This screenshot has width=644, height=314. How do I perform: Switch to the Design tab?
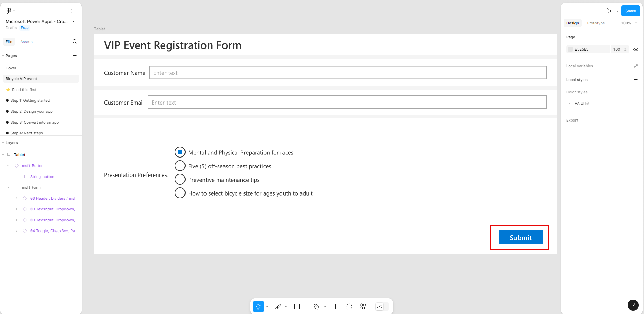coord(572,23)
